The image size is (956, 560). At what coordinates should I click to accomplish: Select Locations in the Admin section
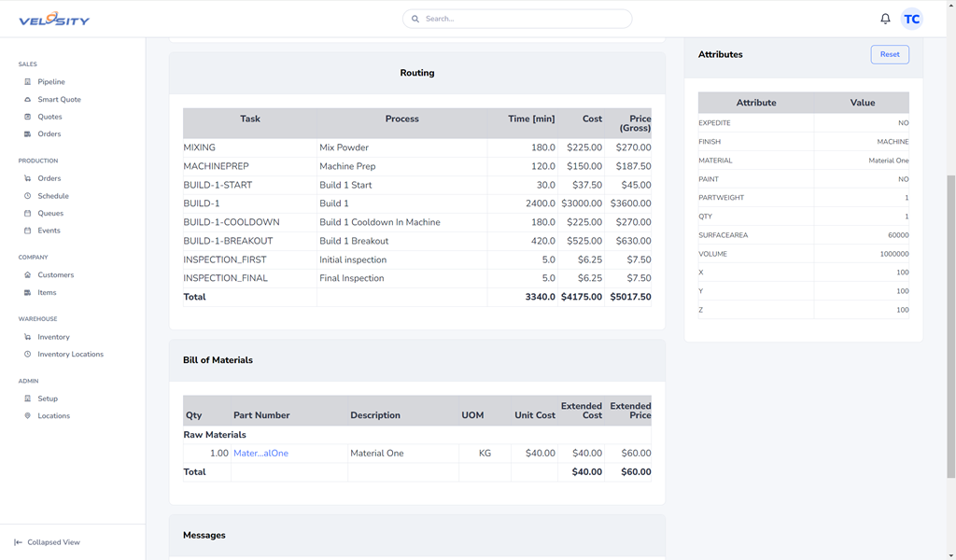click(53, 416)
